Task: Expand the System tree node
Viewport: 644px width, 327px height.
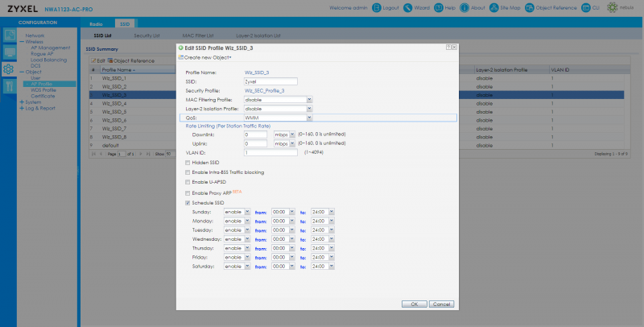Action: pyautogui.click(x=22, y=102)
